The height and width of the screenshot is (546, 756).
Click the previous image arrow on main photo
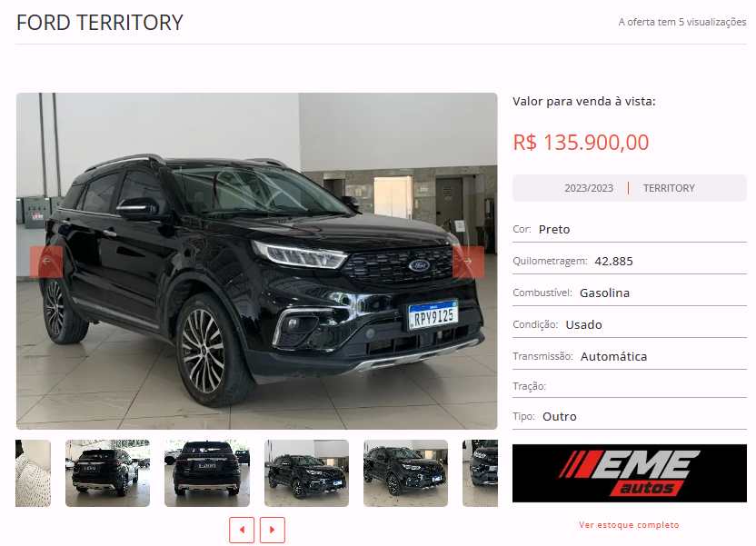point(46,262)
